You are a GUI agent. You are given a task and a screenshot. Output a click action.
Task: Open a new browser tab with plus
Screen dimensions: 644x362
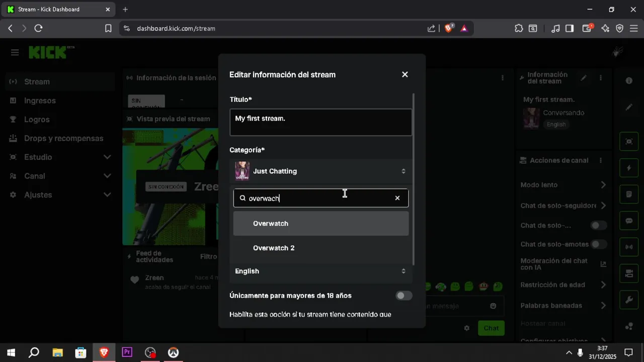125,9
